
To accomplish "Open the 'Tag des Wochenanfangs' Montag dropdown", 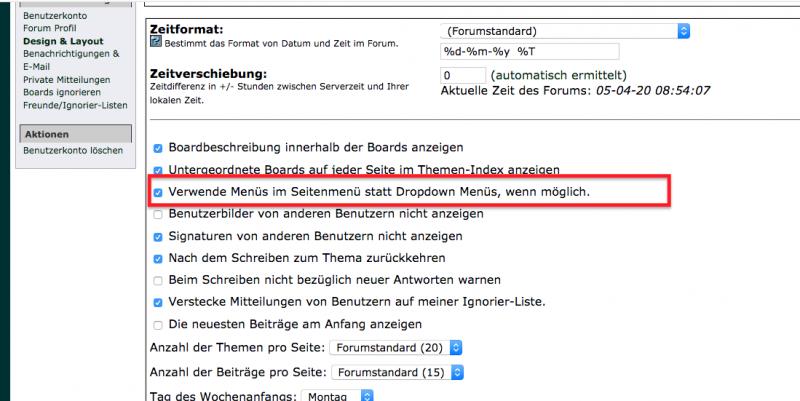I will pyautogui.click(x=338, y=395).
